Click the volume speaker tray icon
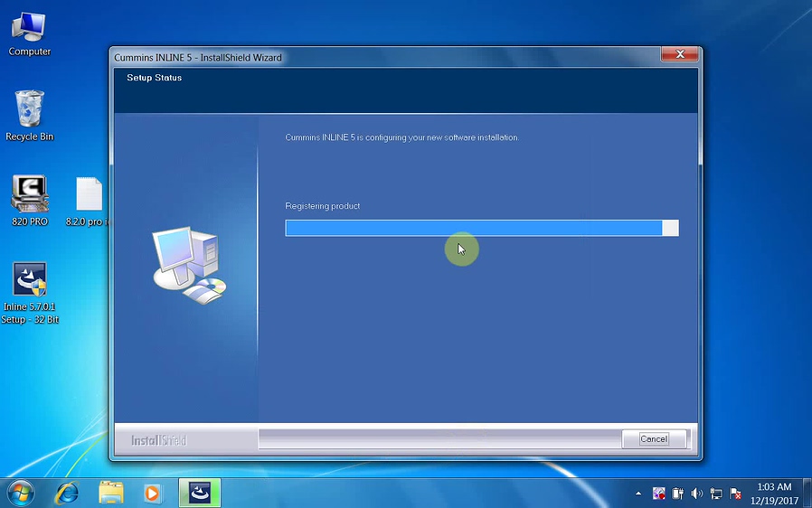The width and height of the screenshot is (812, 508). (696, 494)
